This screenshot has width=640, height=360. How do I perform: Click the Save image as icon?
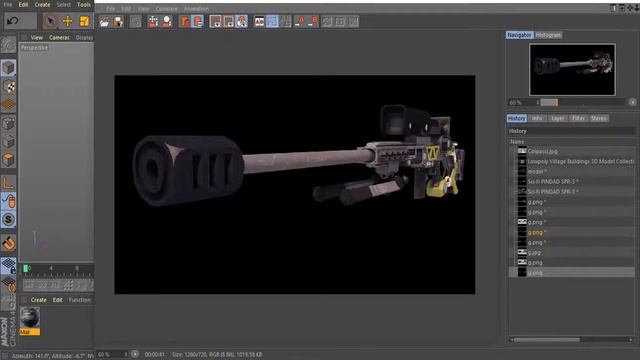(118, 22)
